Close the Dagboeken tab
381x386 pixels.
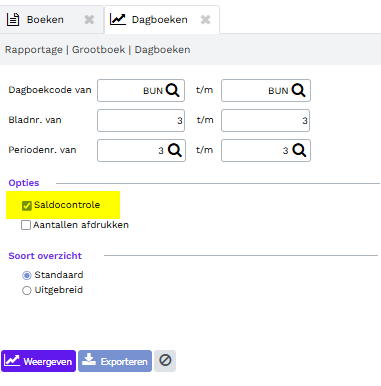[206, 20]
